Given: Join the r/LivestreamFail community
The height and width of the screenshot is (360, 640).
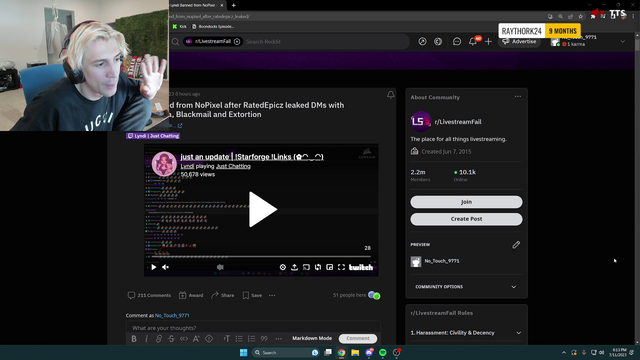Looking at the screenshot, I should (466, 202).
